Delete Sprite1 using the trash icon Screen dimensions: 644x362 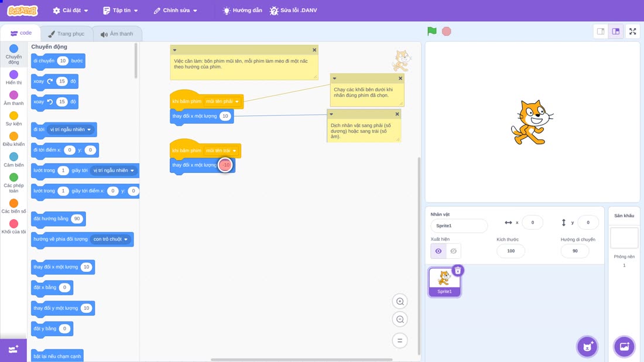[458, 271]
